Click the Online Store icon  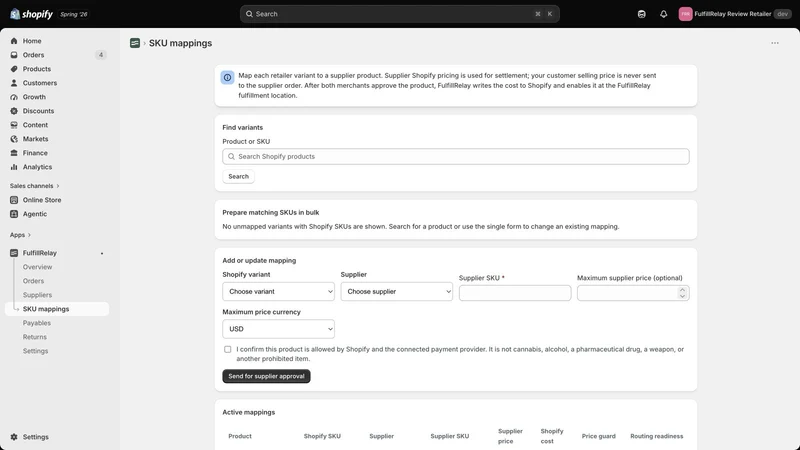tap(14, 200)
